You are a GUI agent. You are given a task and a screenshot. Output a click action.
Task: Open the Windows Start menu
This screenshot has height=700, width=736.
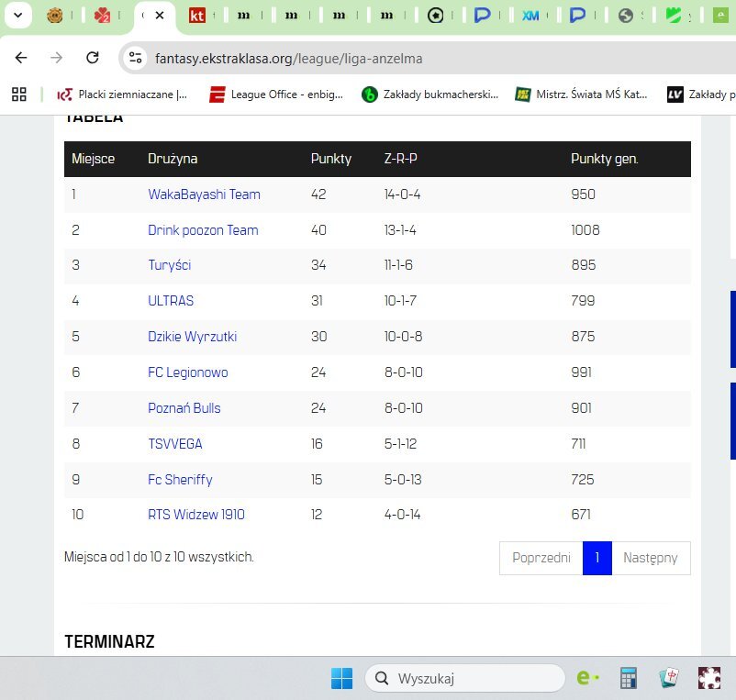[341, 678]
